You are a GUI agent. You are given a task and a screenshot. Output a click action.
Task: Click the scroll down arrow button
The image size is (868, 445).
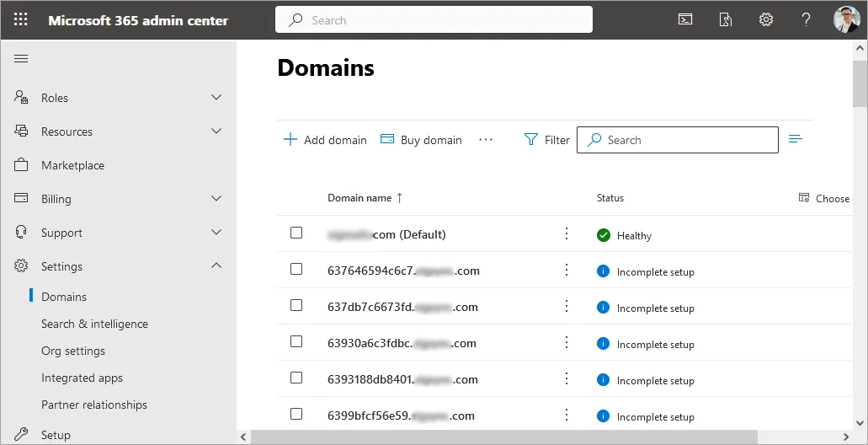pos(860,422)
